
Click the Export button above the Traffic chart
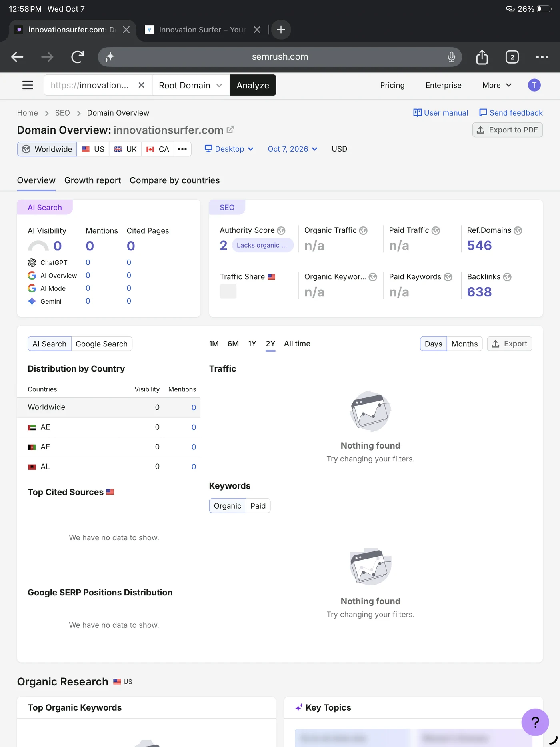(510, 344)
